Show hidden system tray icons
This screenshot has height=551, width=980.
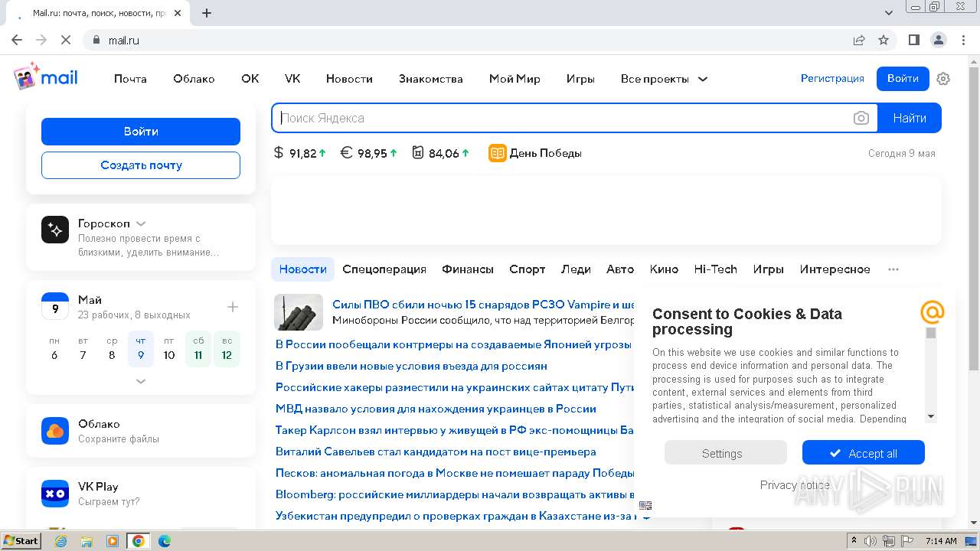click(854, 540)
